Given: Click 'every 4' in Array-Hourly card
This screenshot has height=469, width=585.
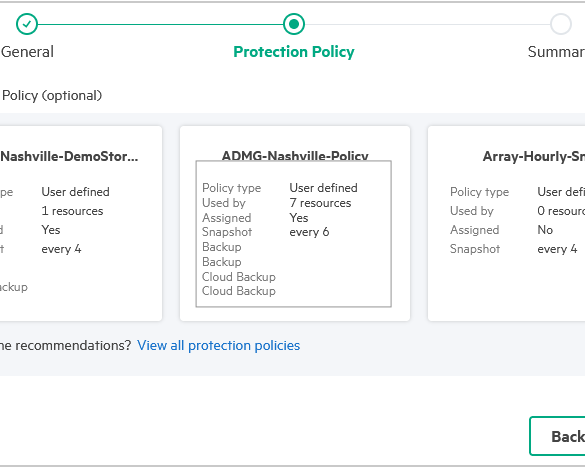Looking at the screenshot, I should [557, 249].
